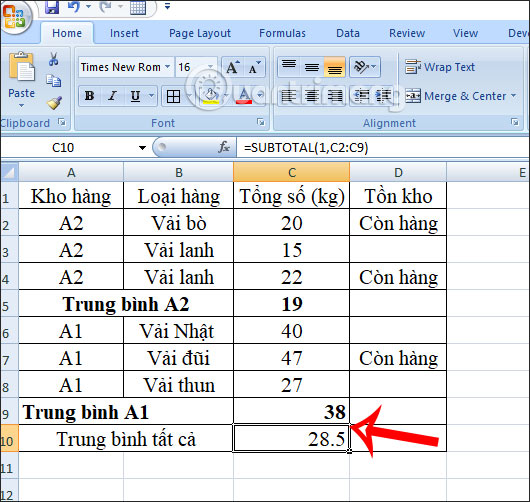This screenshot has width=530, height=502.
Task: Toggle Italic formatting
Action: pyautogui.click(x=113, y=96)
